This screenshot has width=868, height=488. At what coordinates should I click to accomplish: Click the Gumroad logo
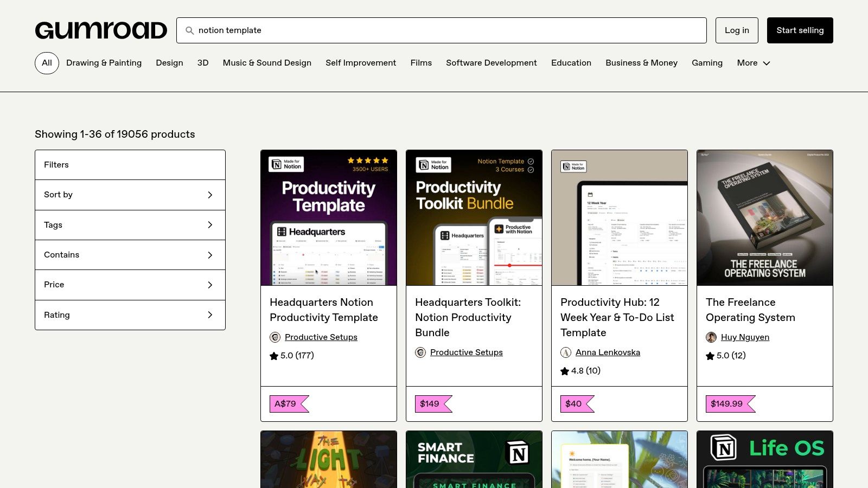point(101,30)
